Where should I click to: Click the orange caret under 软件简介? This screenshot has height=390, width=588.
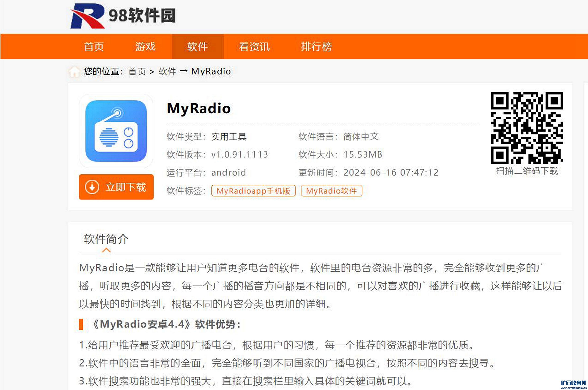point(106,250)
